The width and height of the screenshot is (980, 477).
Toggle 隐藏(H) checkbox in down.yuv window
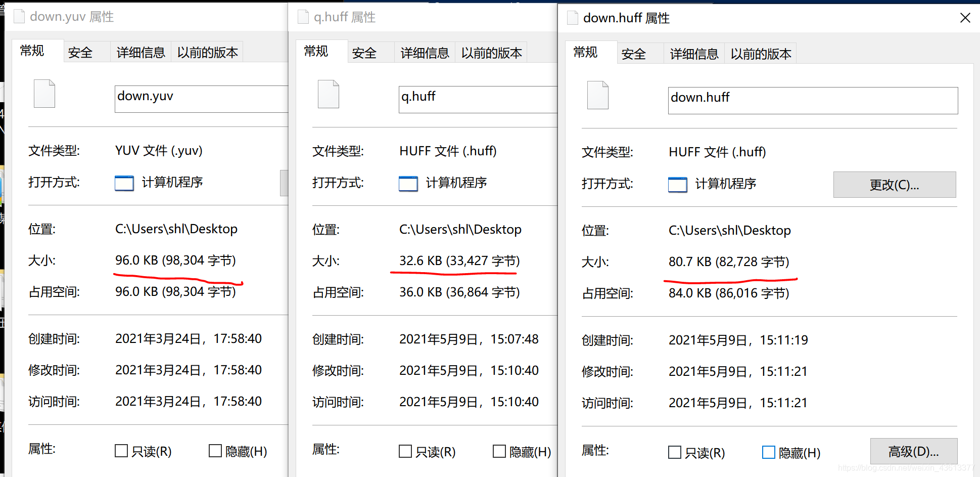coord(215,451)
